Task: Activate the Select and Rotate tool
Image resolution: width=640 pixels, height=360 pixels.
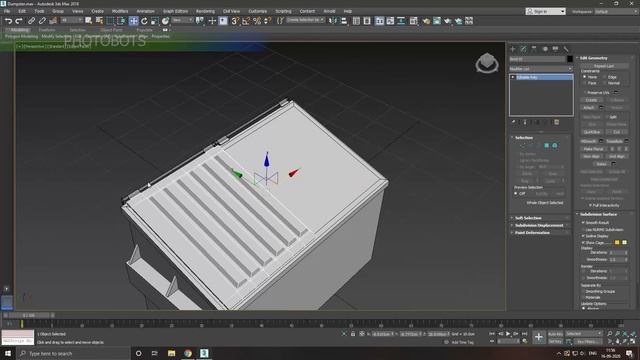Action: pos(144,21)
